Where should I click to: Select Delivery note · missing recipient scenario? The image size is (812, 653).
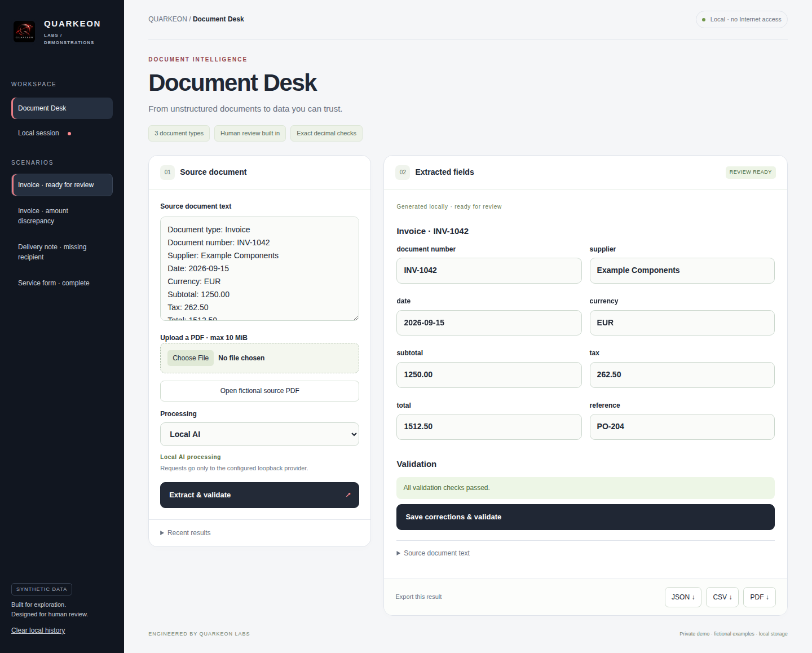tap(62, 252)
